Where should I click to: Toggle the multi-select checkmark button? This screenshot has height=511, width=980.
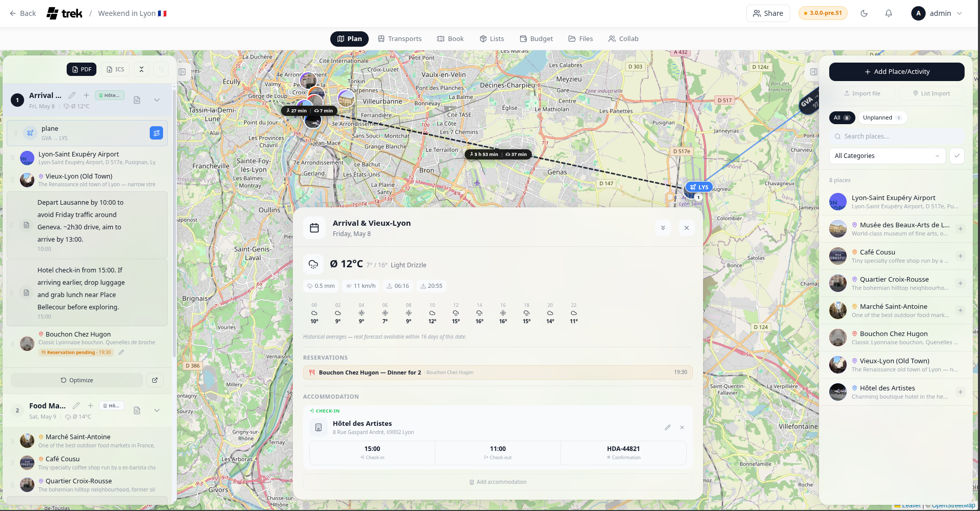(x=957, y=156)
